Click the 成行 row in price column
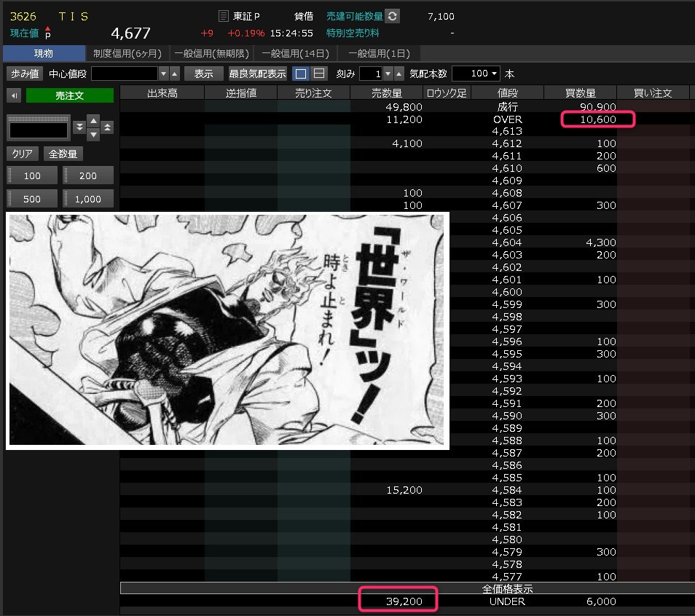 coord(508,107)
